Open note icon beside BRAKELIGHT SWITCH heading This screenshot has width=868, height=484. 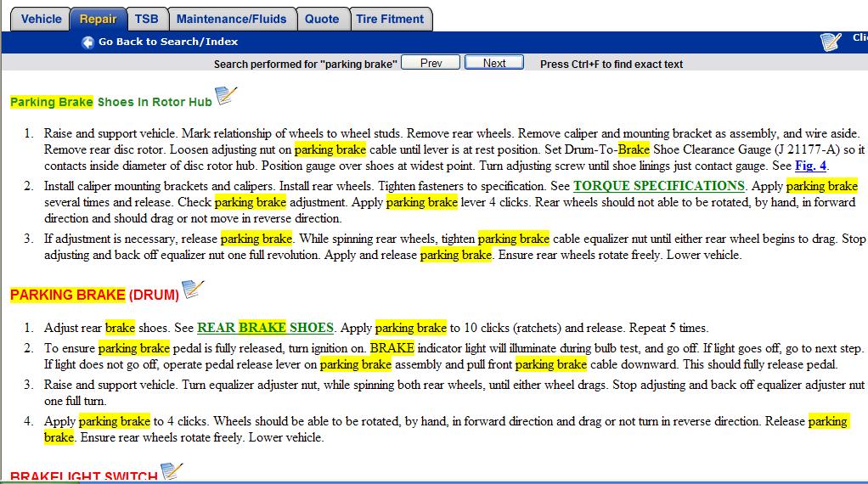pos(172,470)
